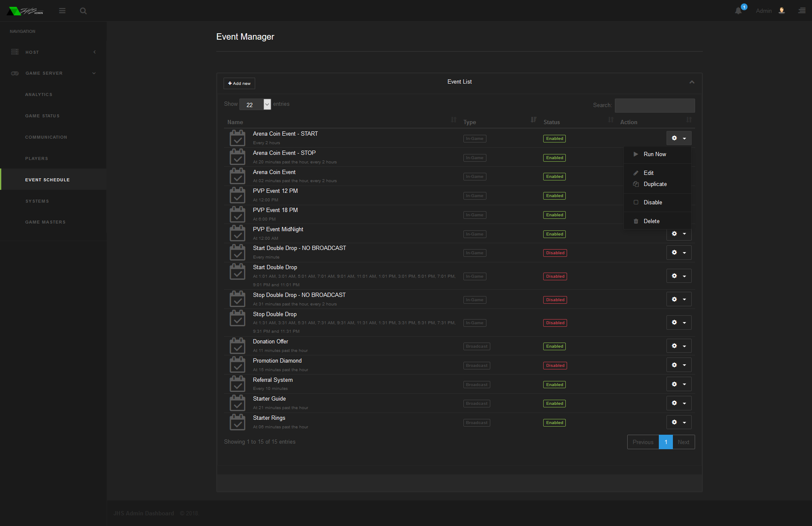Expand the Host navigation section

click(x=53, y=52)
